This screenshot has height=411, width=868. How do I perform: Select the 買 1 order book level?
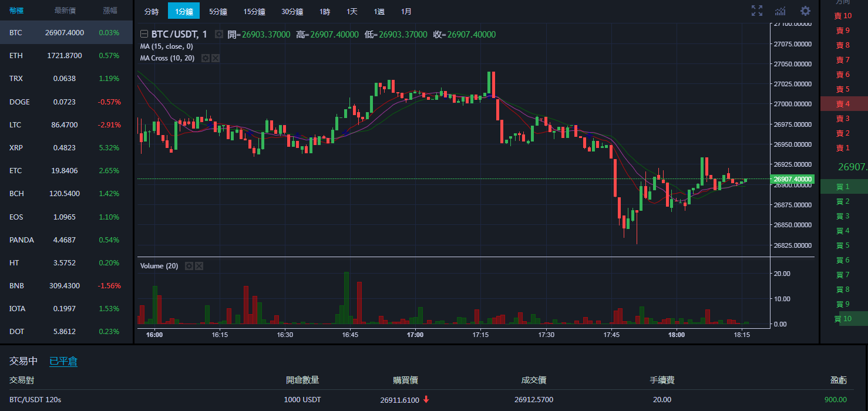843,187
